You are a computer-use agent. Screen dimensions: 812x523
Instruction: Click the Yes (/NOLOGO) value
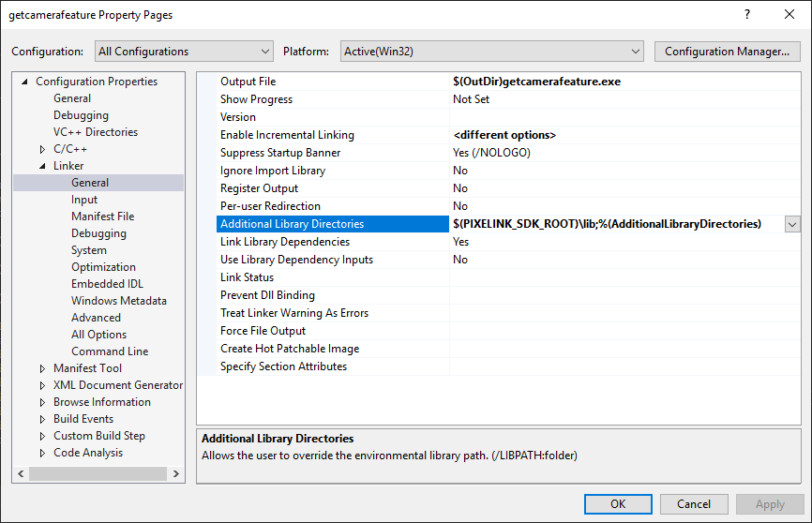(491, 153)
